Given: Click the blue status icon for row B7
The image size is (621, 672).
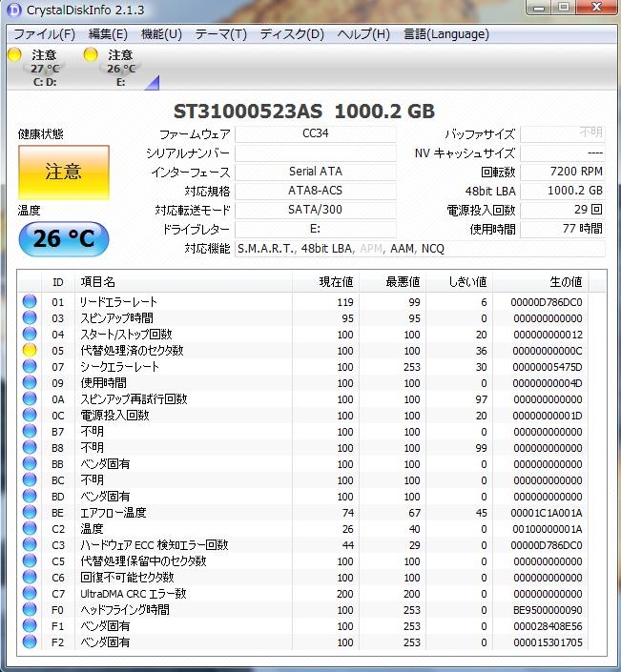Looking at the screenshot, I should 30,431.
